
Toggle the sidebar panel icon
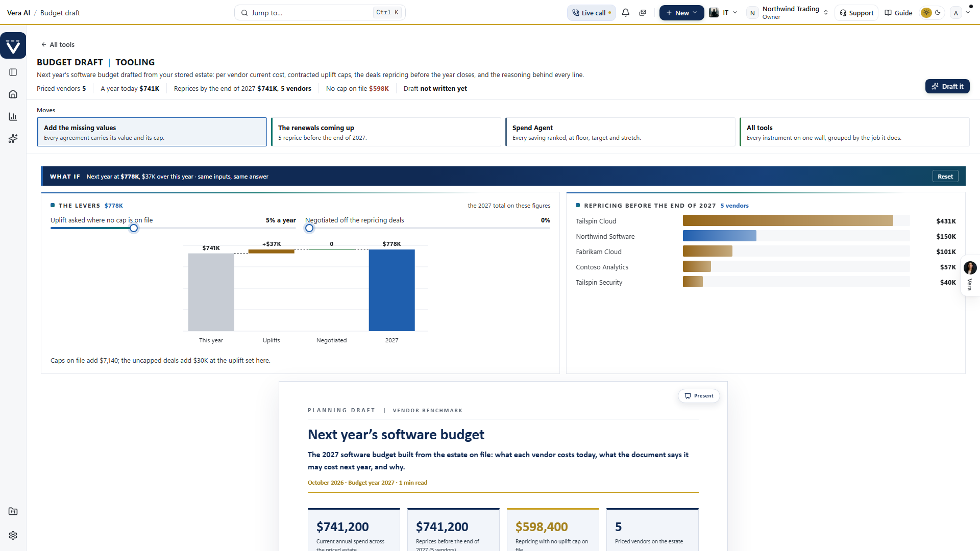(13, 72)
